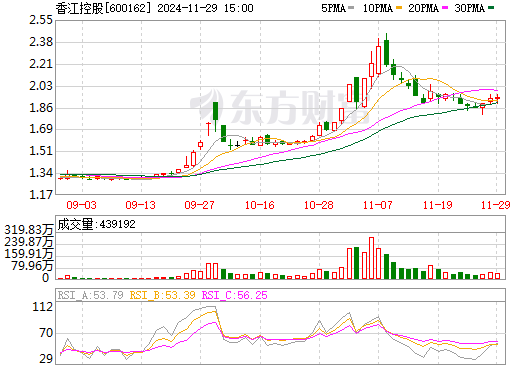Click the 159.91万 volume axis label
The width and height of the screenshot is (520, 365).
click(29, 254)
